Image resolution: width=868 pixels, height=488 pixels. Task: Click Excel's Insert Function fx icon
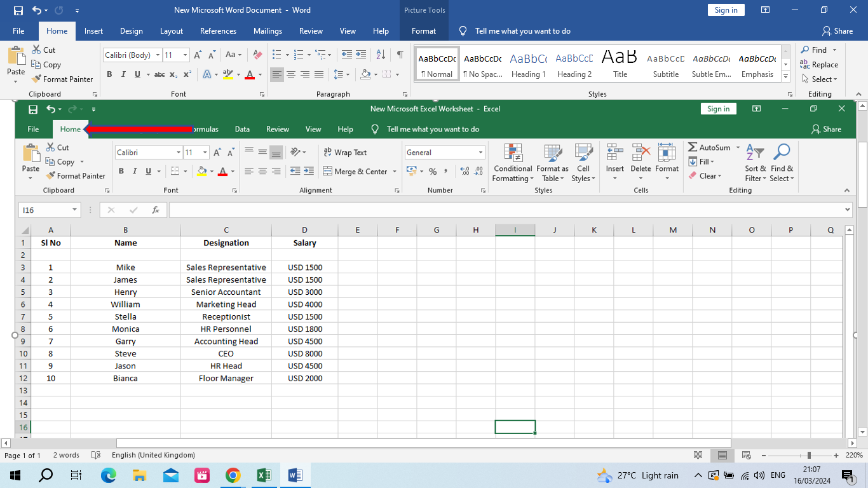click(x=156, y=210)
